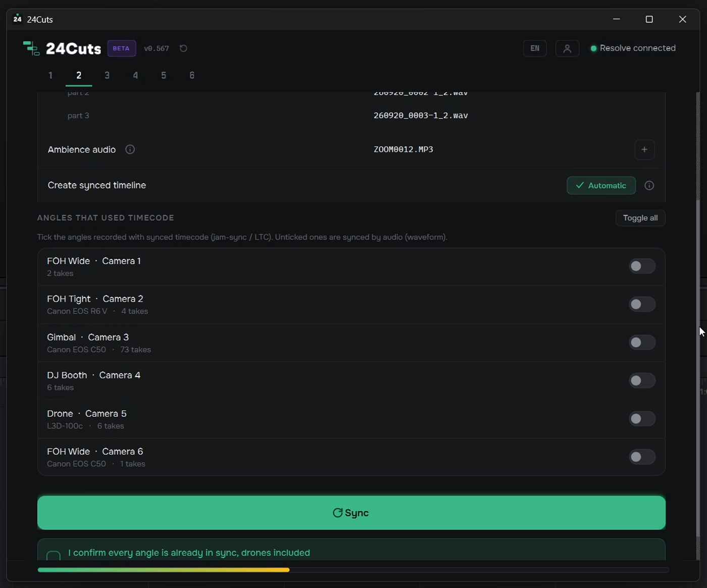Click the green Sync button
The image size is (707, 588).
tap(351, 513)
